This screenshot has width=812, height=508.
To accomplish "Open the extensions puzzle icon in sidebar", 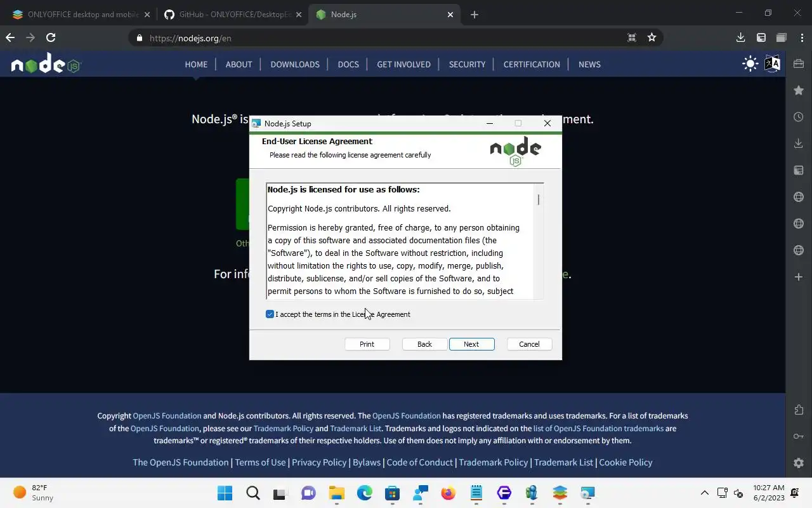I will pos(799,410).
